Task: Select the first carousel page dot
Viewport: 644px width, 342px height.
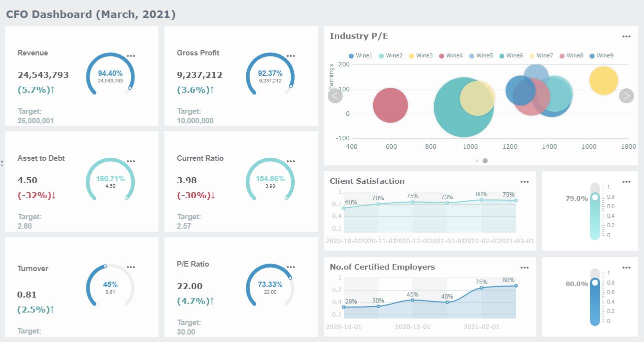Action: 477,161
